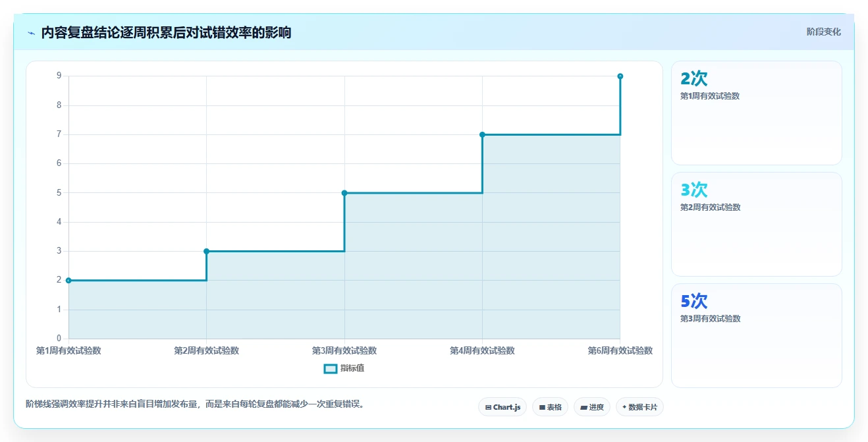The image size is (868, 442).
Task: Click the footnote starting with 阶梯线强调
Action: tap(195, 404)
